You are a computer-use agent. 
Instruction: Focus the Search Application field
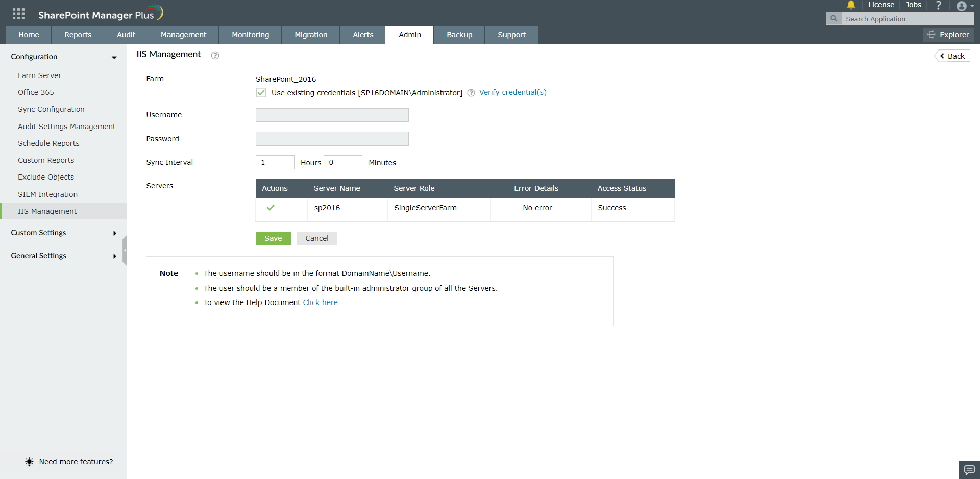(x=907, y=19)
